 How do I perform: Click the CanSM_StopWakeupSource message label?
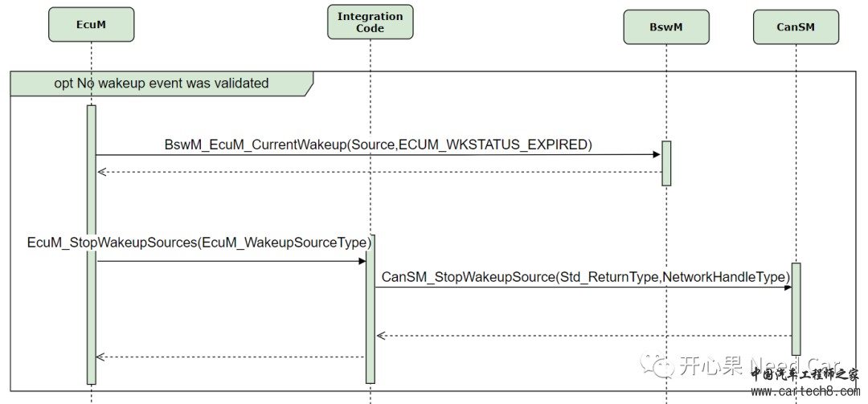tap(586, 276)
